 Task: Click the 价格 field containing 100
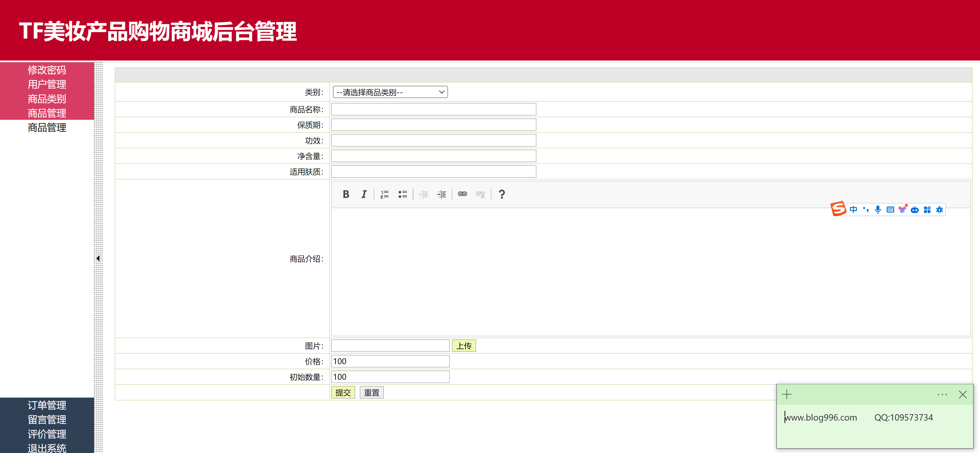pos(390,361)
